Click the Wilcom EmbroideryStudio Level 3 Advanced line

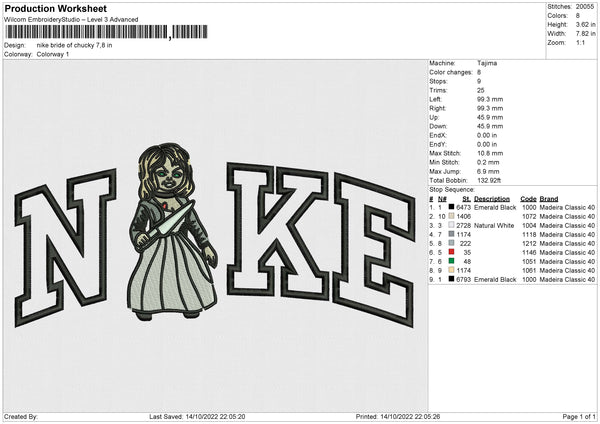click(x=71, y=20)
